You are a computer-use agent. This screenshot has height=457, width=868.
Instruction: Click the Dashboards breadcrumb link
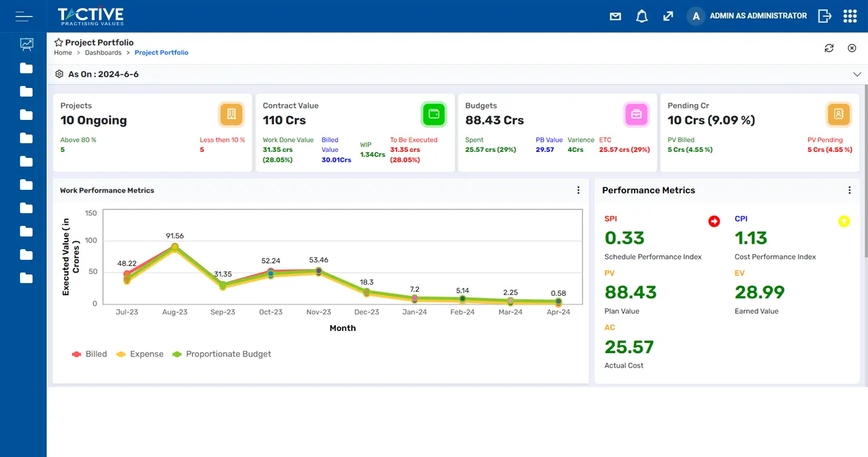pyautogui.click(x=103, y=52)
